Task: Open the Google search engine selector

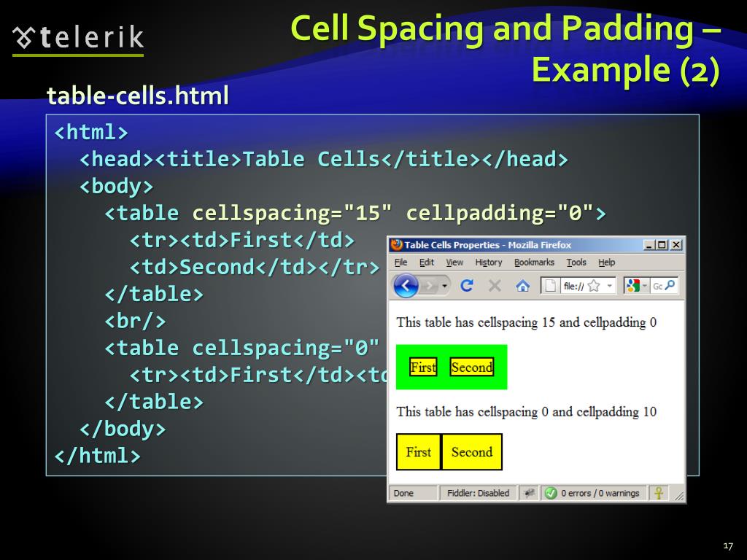Action: [x=636, y=286]
